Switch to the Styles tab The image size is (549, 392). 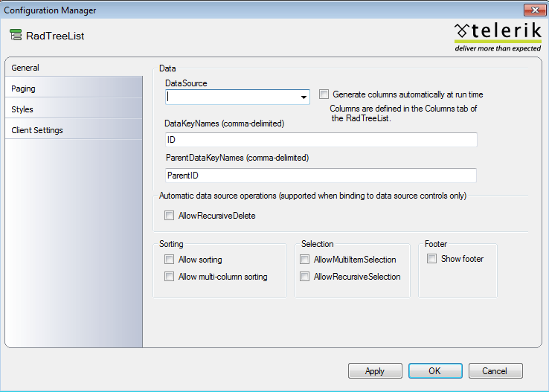point(74,109)
